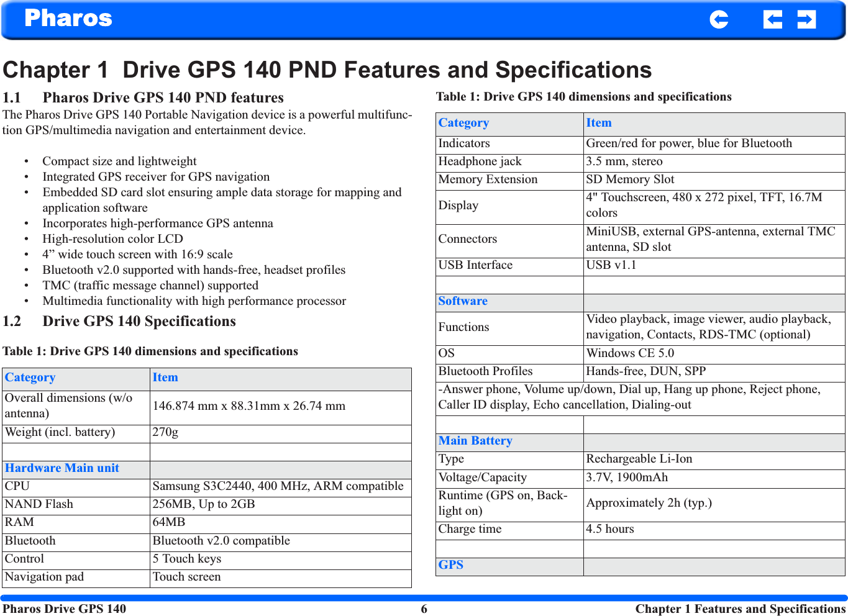This screenshot has width=848, height=616.
Task: Click section heading '1.1 Pharos Drive GPS 140 PND features'
Action: click(143, 97)
